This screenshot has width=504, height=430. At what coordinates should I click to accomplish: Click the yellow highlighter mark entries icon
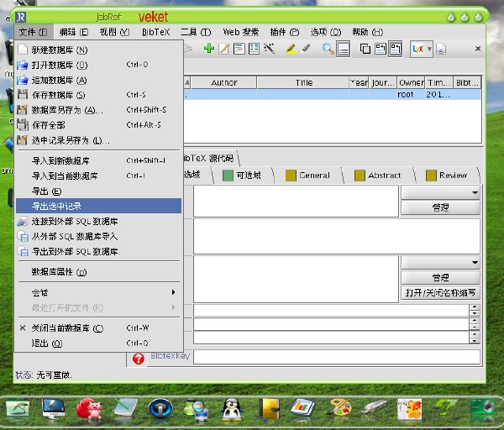pyautogui.click(x=291, y=49)
